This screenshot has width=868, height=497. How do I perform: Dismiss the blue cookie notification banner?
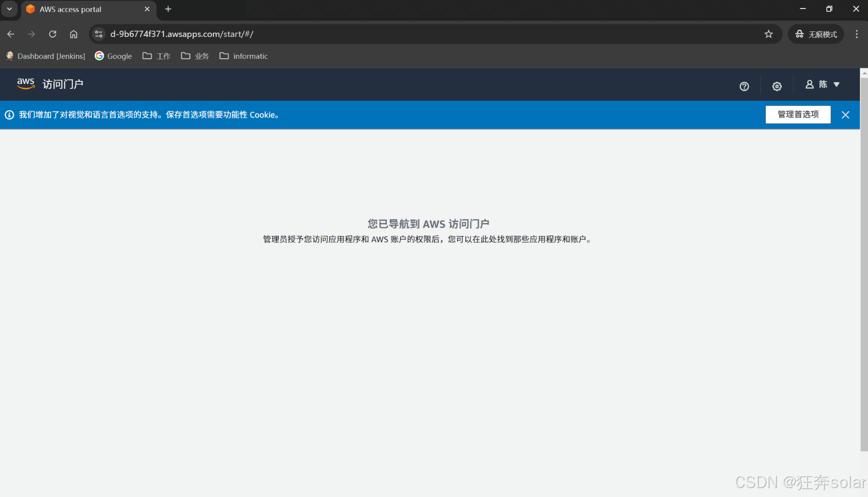click(846, 115)
